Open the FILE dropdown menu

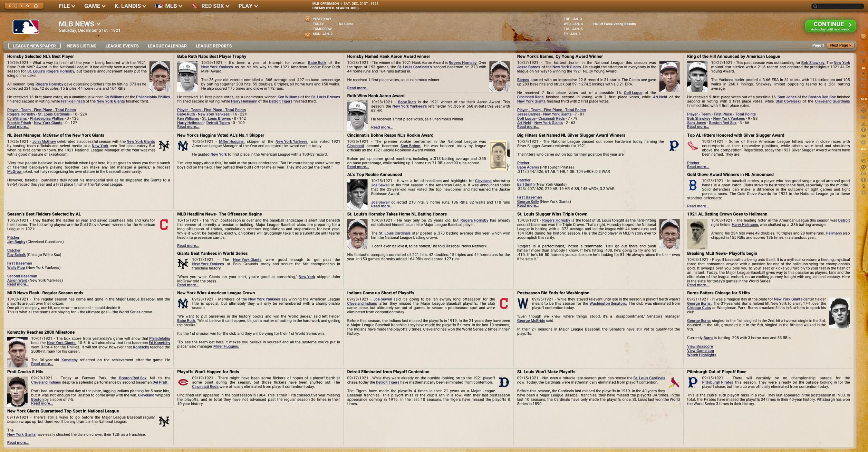coord(67,6)
